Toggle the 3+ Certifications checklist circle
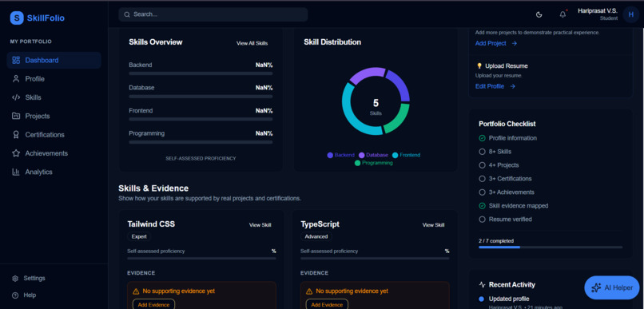Image resolution: width=644 pixels, height=309 pixels. 482,179
